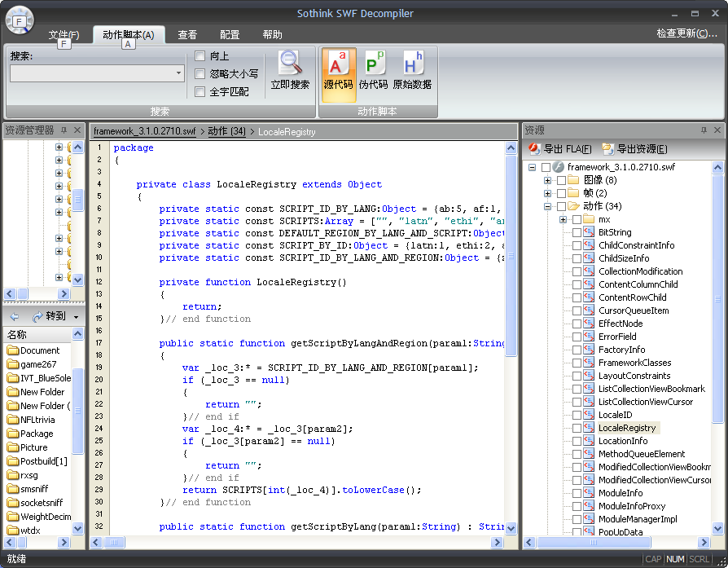The height and width of the screenshot is (568, 728).
Task: Click the back arrow beside 转到
Action: click(15, 316)
